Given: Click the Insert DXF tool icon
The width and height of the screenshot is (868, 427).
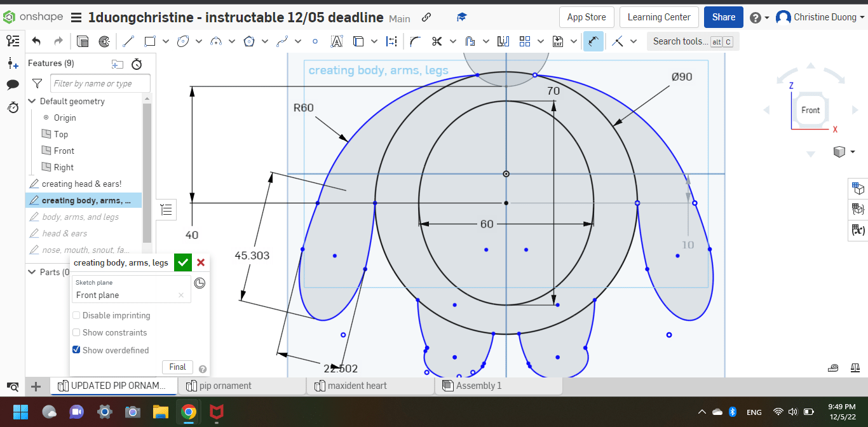Looking at the screenshot, I should 558,41.
